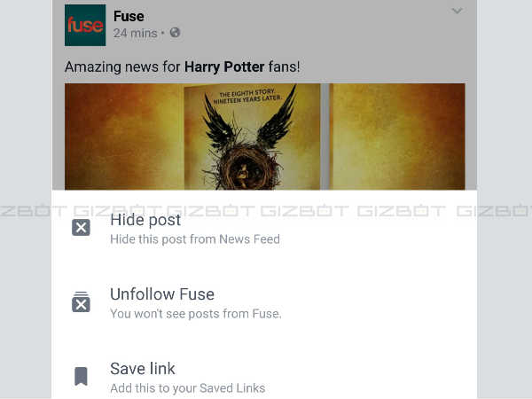Screen dimensions: 532x399
Task: Open the Fuse page name link
Action: tap(129, 16)
